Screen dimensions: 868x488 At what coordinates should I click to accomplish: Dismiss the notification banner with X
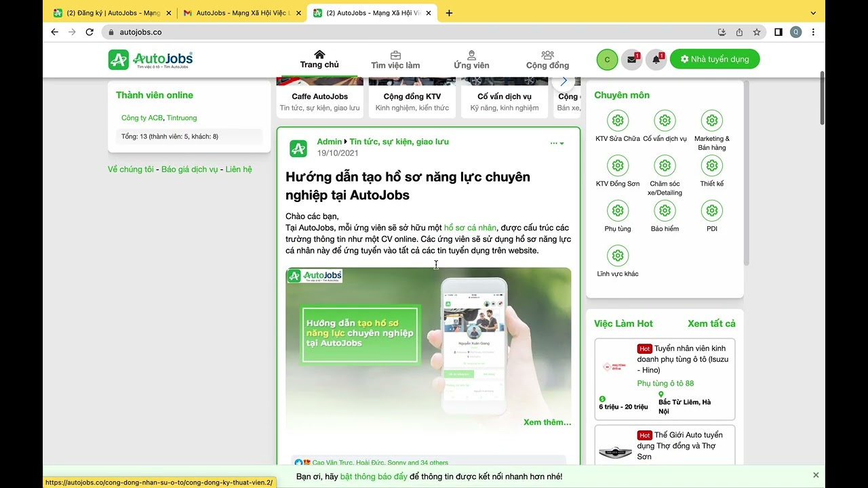tap(816, 475)
